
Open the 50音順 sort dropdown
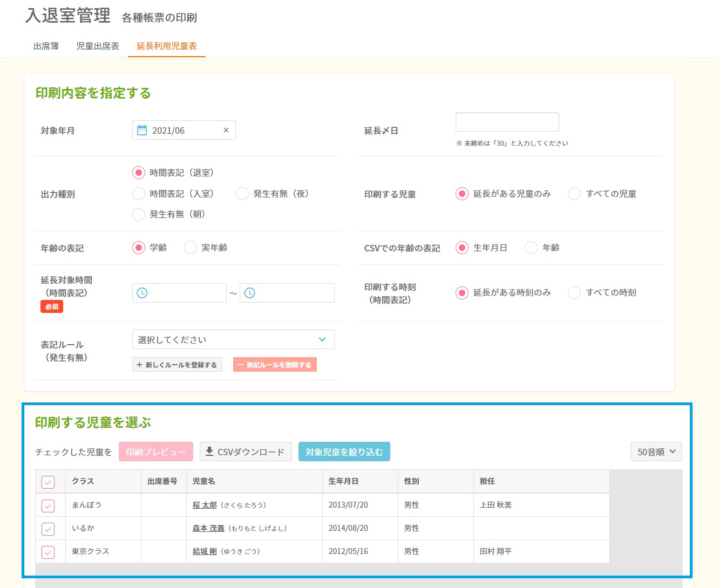(x=656, y=452)
